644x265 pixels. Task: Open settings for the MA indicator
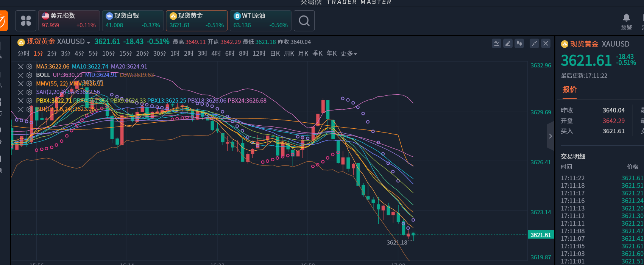click(x=29, y=67)
